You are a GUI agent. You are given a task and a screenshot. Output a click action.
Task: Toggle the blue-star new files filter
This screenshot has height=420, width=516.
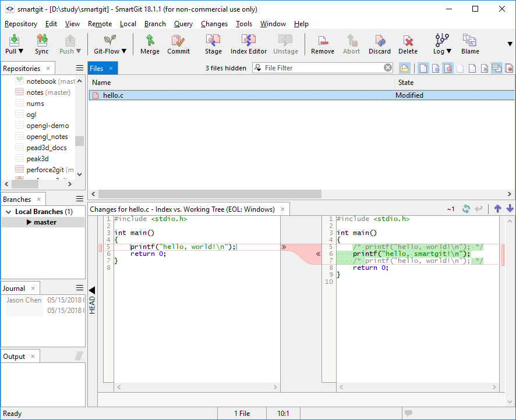[436, 68]
